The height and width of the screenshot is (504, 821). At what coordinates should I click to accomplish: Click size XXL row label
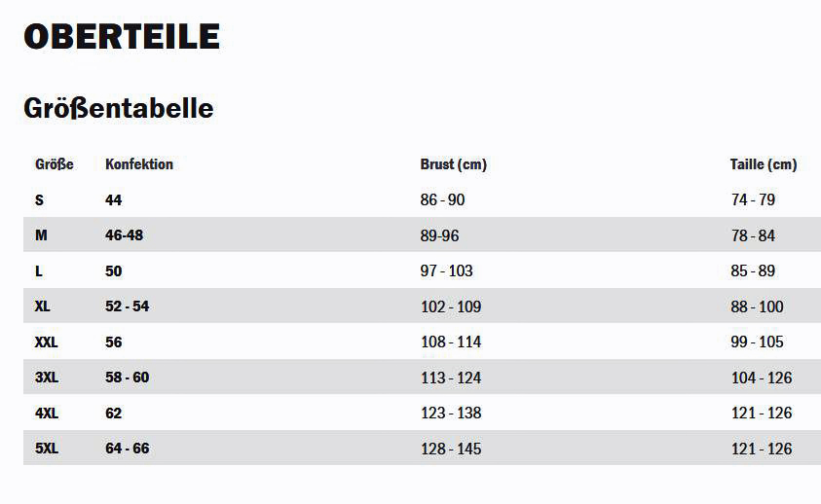tap(46, 342)
